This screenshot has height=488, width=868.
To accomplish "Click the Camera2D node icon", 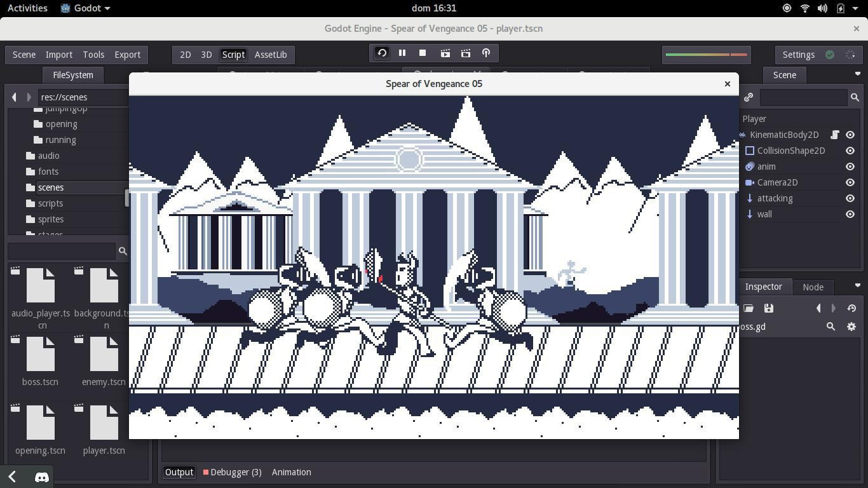I will click(750, 182).
